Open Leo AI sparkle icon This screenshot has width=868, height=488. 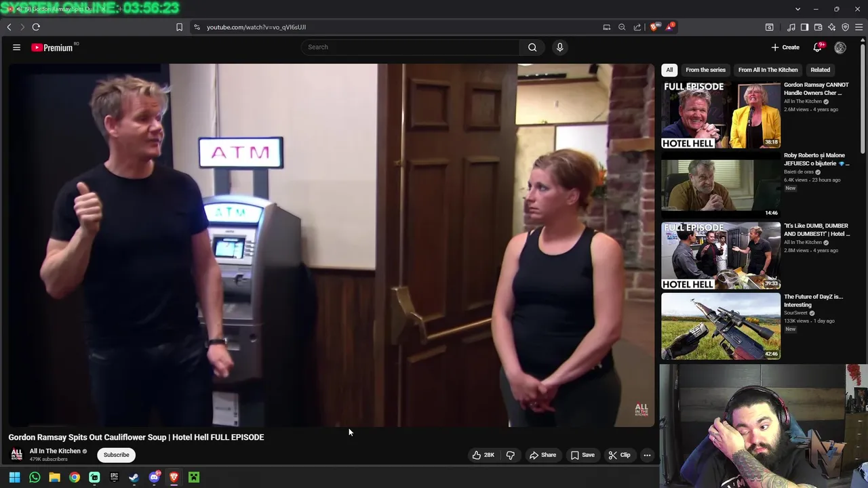coord(831,27)
